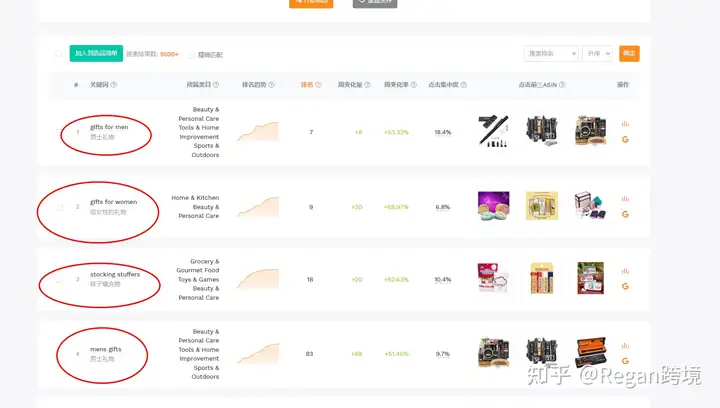Open help icon beside orange 排名 header
Viewport: 720px width, 408px height.
318,84
